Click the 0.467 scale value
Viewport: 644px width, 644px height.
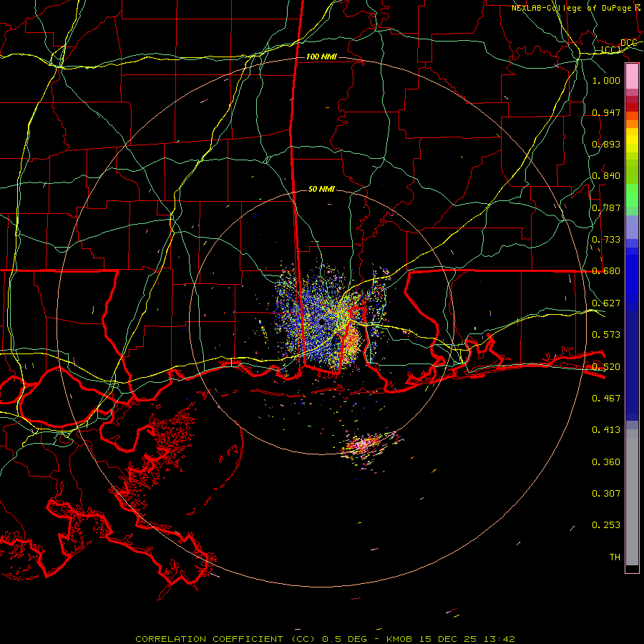pyautogui.click(x=606, y=398)
